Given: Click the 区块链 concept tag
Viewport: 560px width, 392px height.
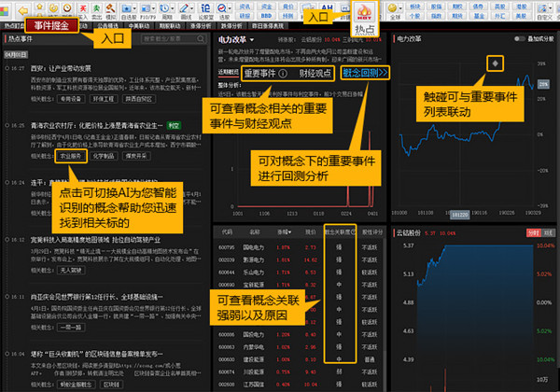Looking at the screenshot, I should (x=111, y=385).
